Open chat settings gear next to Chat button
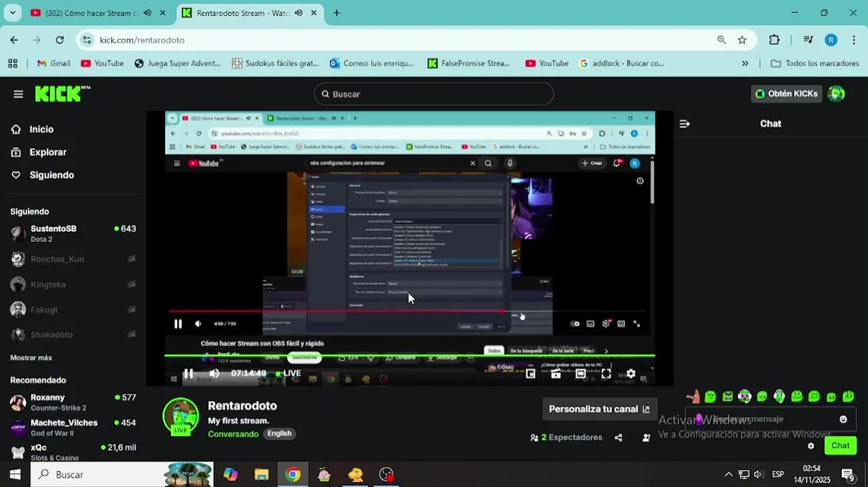This screenshot has width=868, height=487. (x=811, y=446)
